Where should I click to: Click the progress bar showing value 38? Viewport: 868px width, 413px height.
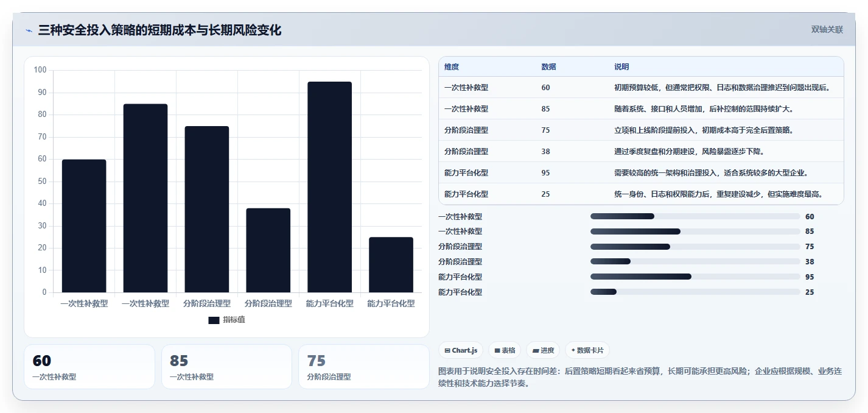tap(695, 261)
